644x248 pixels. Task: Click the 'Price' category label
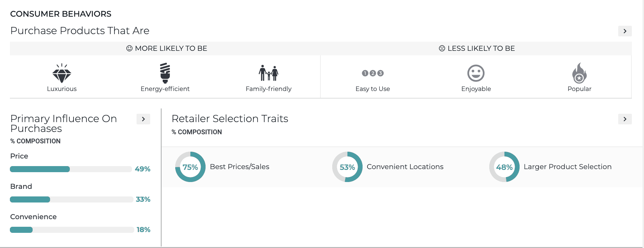(19, 156)
